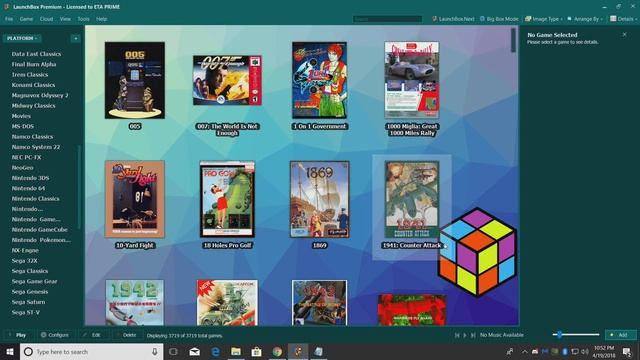Select Sega Classics platform

tap(30, 271)
